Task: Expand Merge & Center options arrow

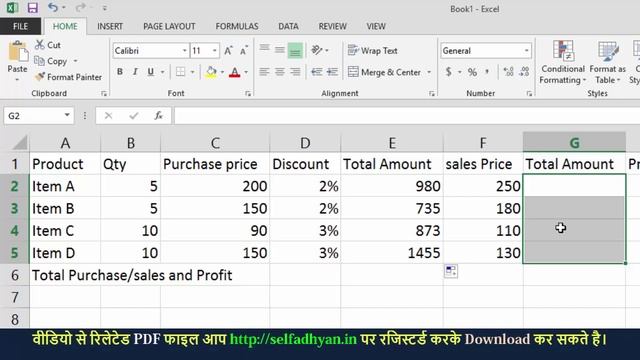Action: point(429,72)
